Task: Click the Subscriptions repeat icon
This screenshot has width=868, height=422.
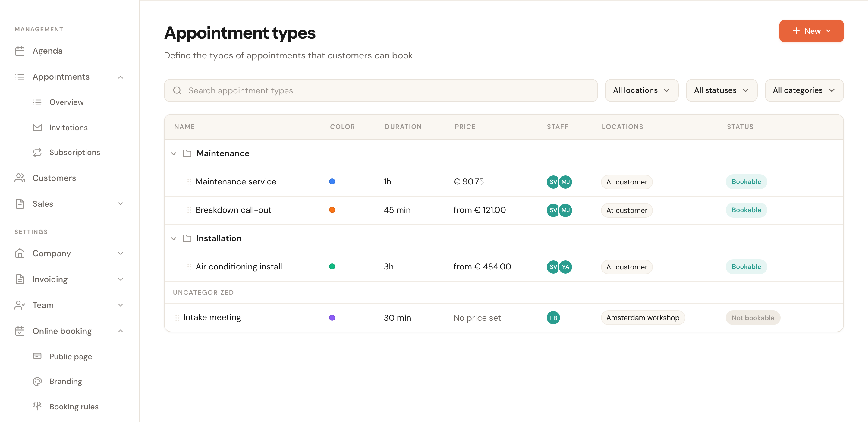Action: point(37,152)
